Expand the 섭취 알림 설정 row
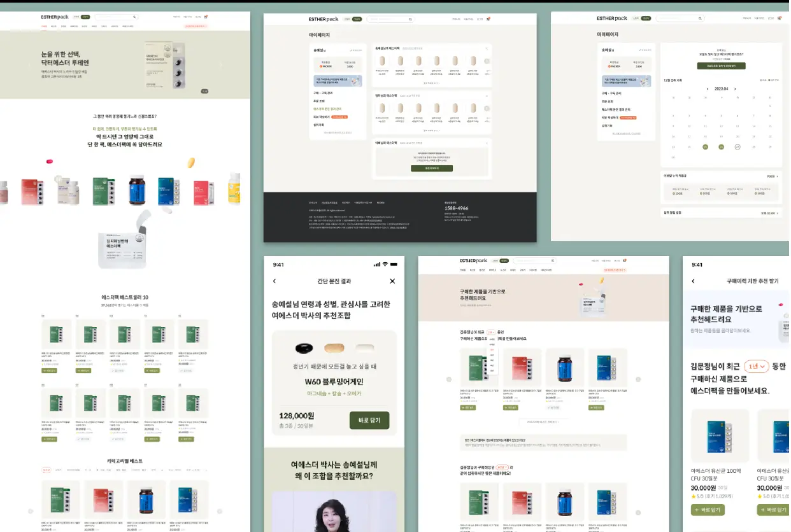791x532 pixels. click(778, 213)
